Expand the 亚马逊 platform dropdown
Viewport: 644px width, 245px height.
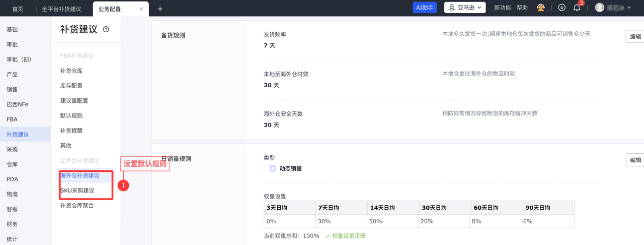[x=465, y=8]
